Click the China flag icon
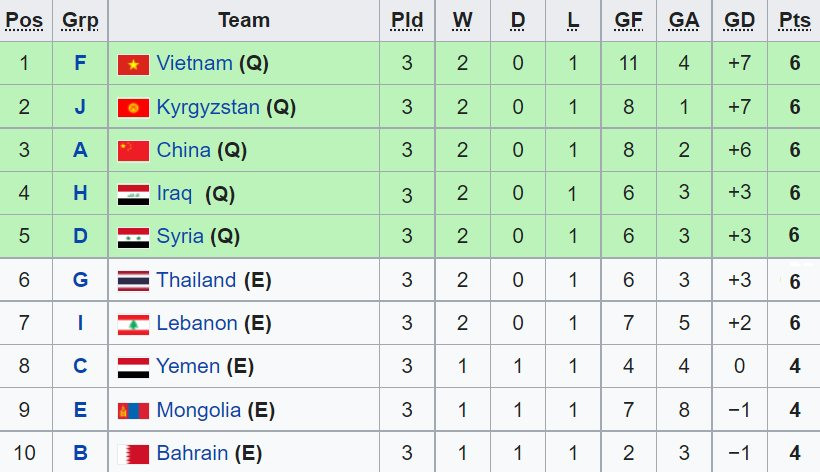 (133, 150)
